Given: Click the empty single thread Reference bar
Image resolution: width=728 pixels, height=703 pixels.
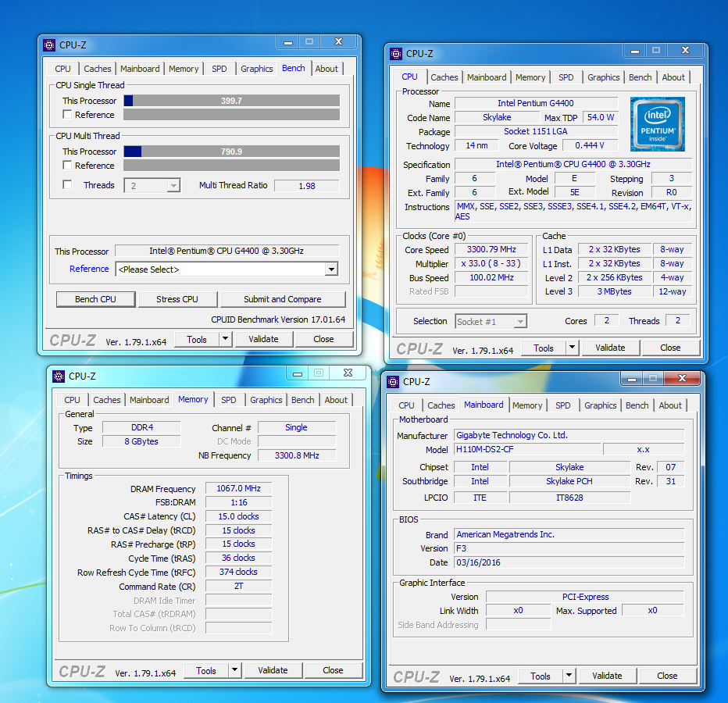Looking at the screenshot, I should [231, 115].
